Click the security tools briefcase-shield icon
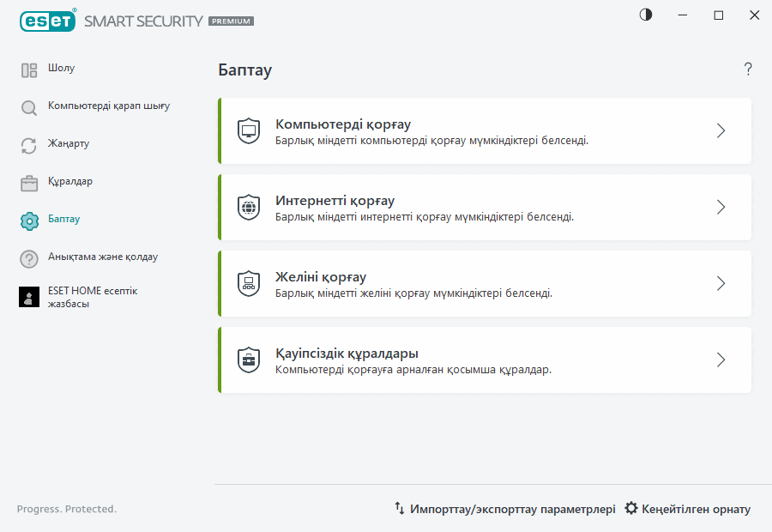The height and width of the screenshot is (532, 772). click(249, 360)
